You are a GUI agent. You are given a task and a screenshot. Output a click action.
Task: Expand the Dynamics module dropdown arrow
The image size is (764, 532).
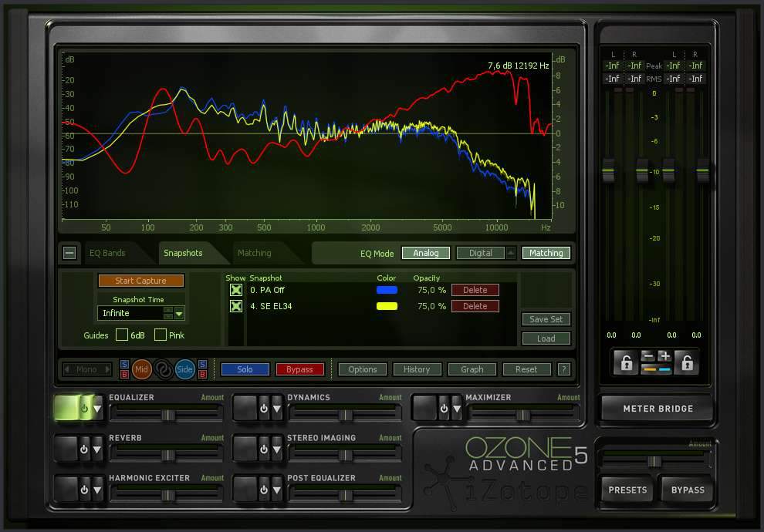276,409
